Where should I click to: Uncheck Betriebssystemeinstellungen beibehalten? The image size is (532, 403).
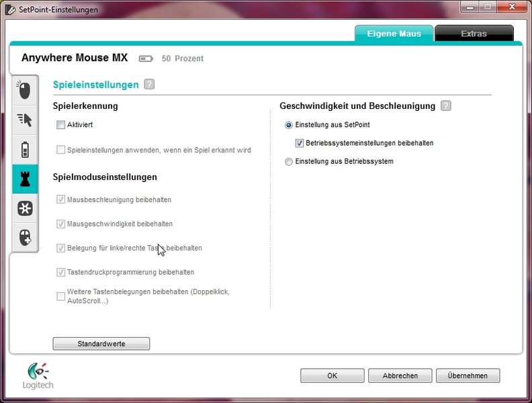pyautogui.click(x=300, y=143)
